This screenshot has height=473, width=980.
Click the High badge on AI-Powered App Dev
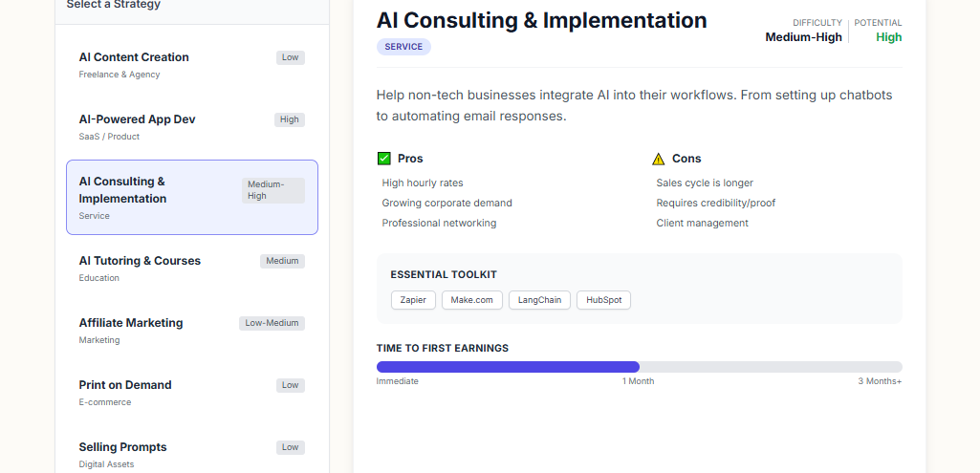point(289,119)
